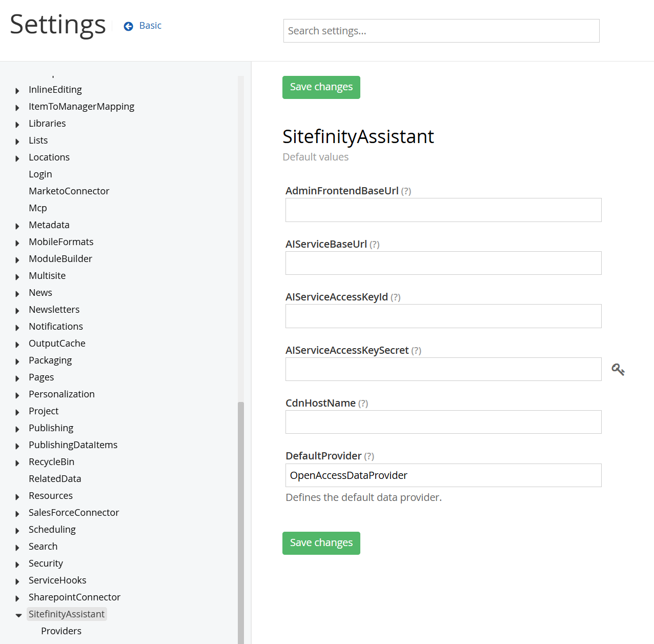Image resolution: width=654 pixels, height=644 pixels.
Task: Open Scheduling settings
Action: (52, 530)
